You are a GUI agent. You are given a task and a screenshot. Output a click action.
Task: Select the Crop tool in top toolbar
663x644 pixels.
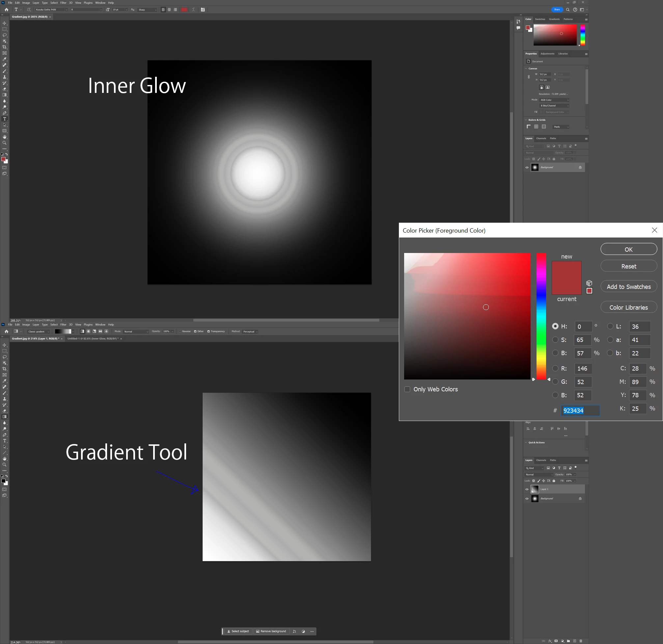(x=5, y=47)
